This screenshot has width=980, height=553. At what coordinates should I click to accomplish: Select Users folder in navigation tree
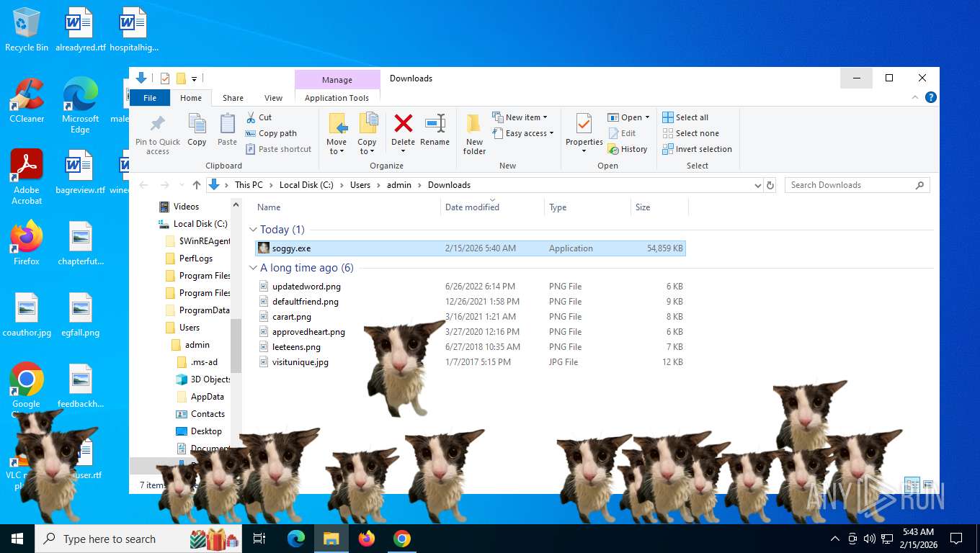point(190,328)
